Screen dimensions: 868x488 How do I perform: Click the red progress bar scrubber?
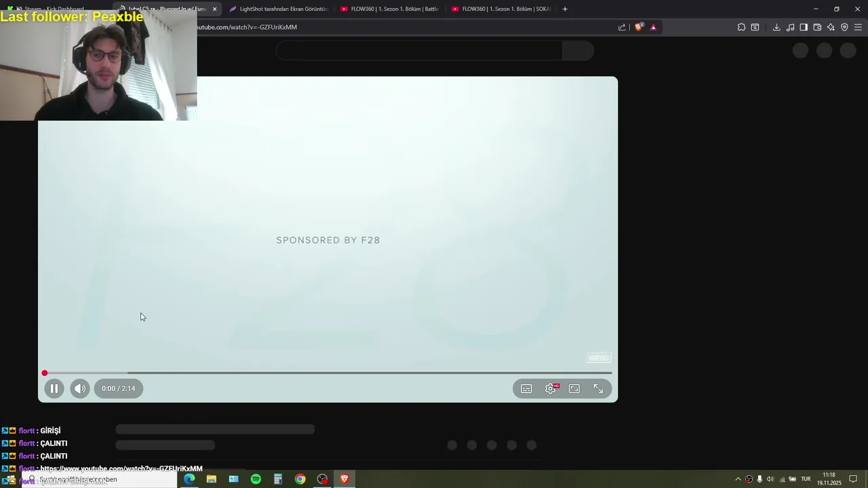point(45,373)
